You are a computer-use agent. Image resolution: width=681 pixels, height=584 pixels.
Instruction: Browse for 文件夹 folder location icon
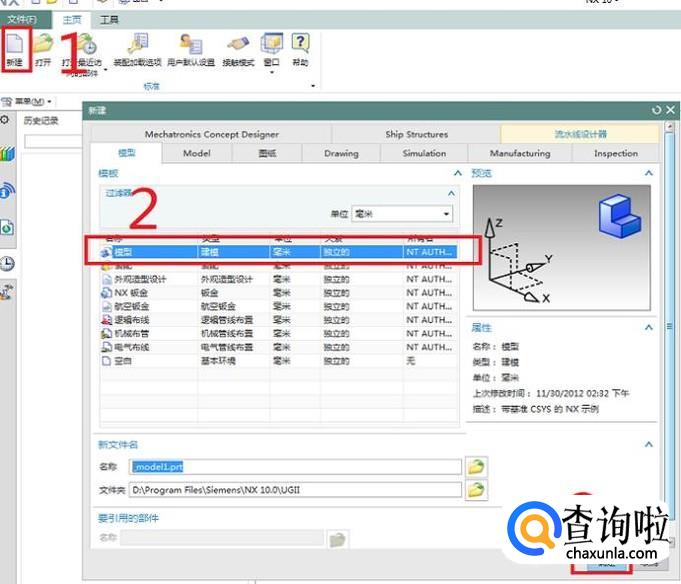[477, 489]
